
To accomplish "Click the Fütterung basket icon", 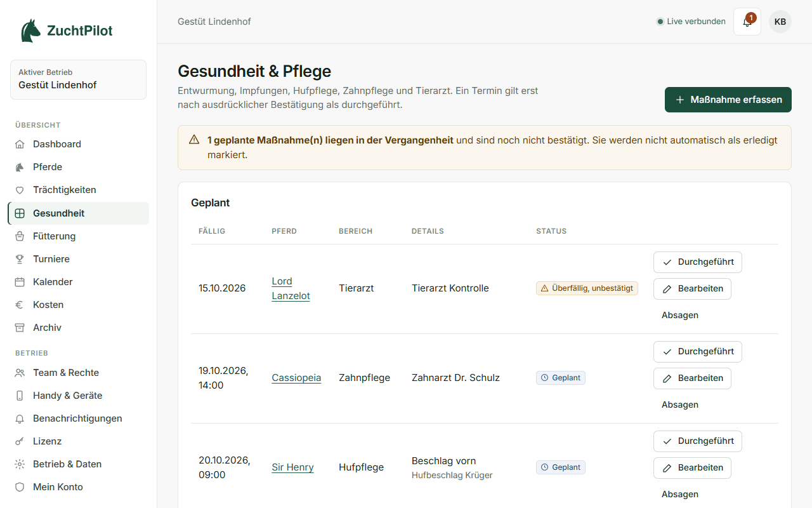I will click(x=20, y=236).
